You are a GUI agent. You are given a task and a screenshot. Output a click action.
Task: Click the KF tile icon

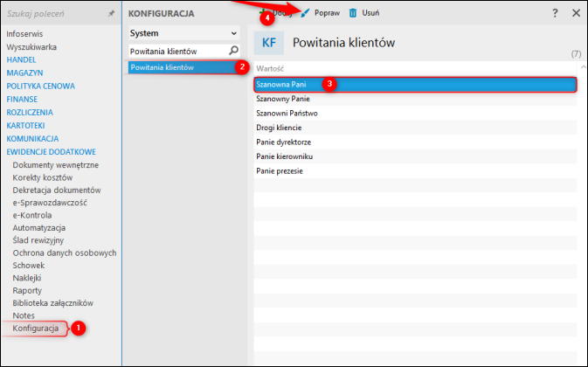[x=269, y=43]
